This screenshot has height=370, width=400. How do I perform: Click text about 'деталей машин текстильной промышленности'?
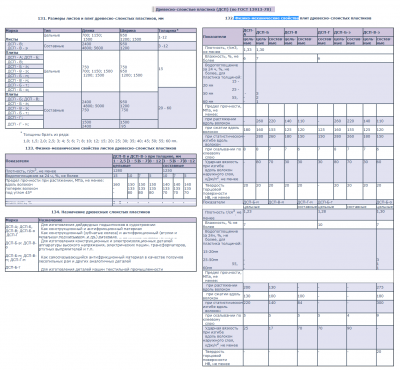pos(102,269)
